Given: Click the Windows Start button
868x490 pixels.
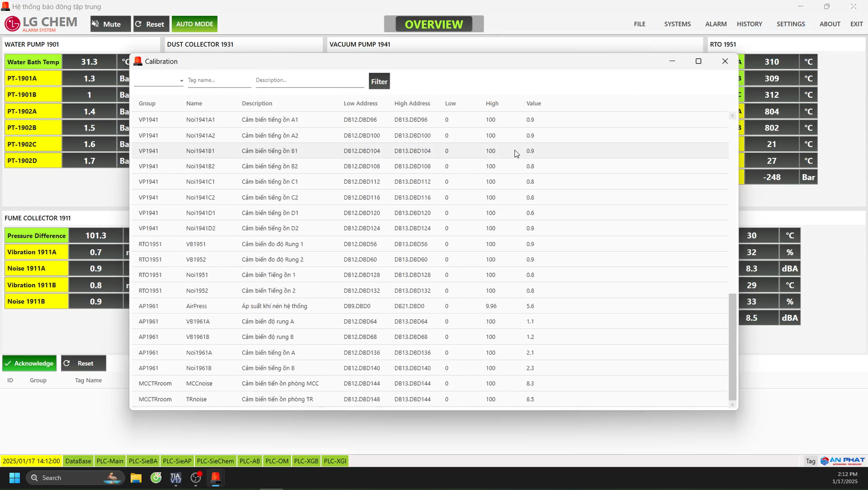Looking at the screenshot, I should (15, 478).
